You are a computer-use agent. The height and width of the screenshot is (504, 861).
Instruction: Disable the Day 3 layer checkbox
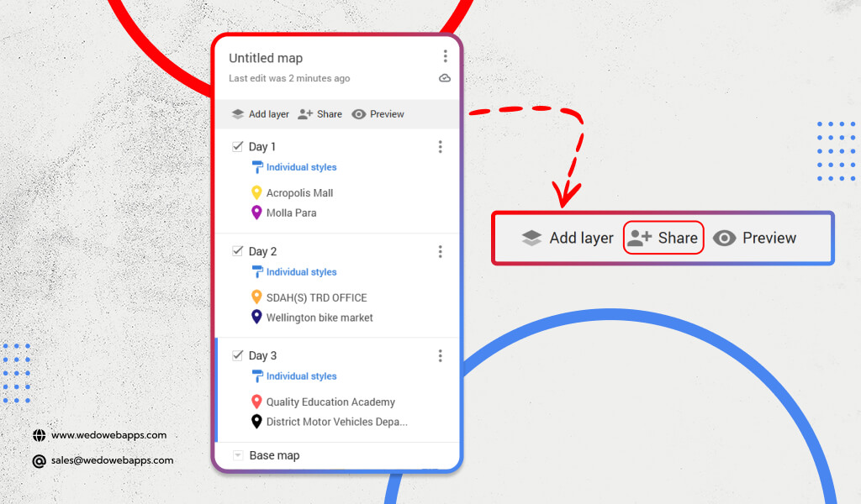pyautogui.click(x=238, y=355)
